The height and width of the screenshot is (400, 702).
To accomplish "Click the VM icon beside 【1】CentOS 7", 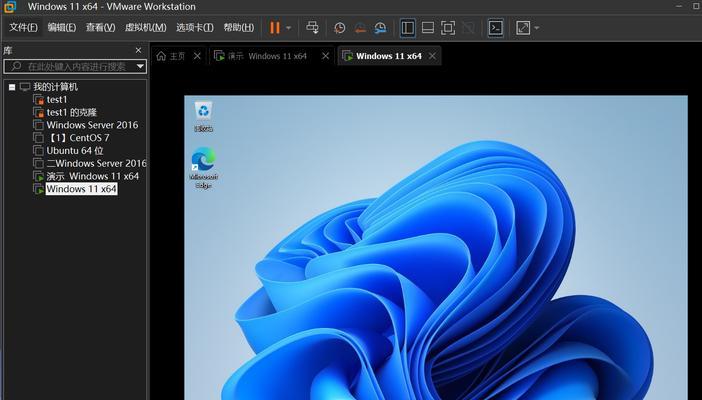I will 39,138.
